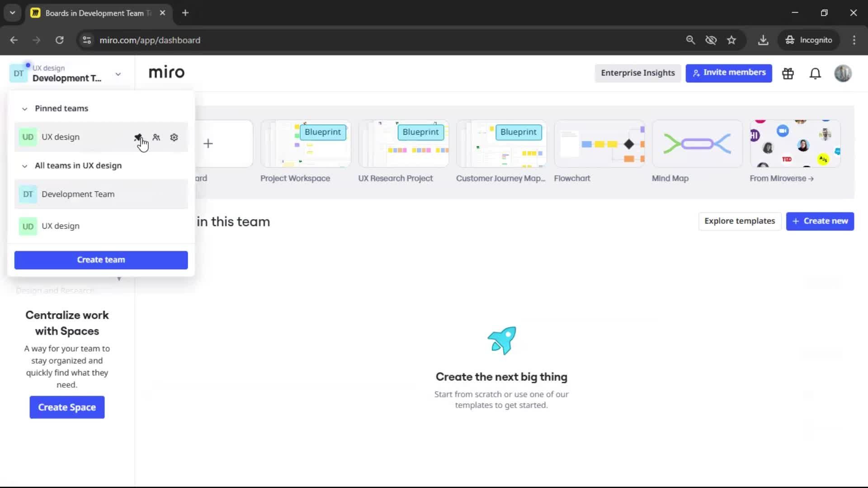This screenshot has height=488, width=868.
Task: Open members icon for UX design team
Action: coord(156,137)
